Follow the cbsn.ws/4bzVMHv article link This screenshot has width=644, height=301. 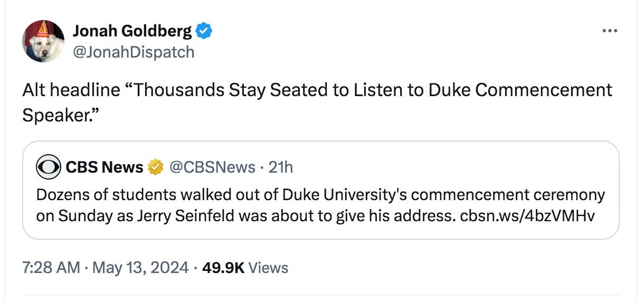(527, 216)
